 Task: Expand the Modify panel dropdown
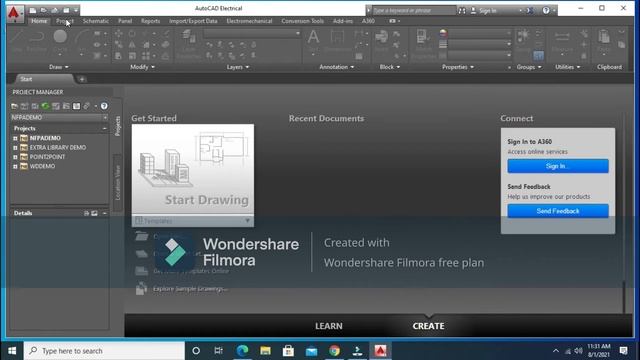coord(142,67)
